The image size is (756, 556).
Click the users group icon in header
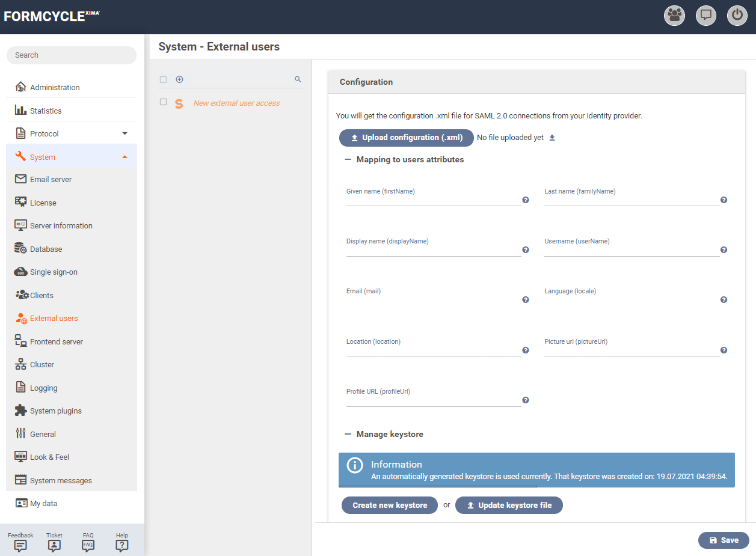674,16
